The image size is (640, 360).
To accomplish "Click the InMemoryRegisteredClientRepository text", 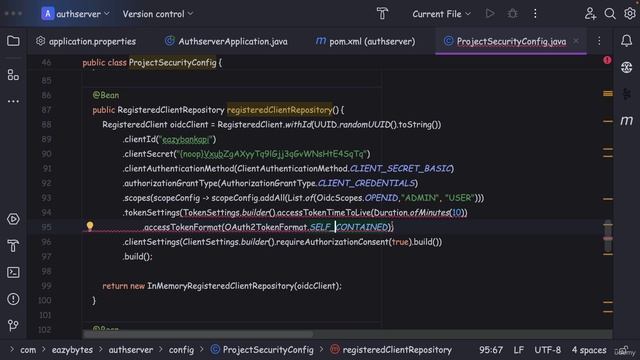I will [x=220, y=286].
